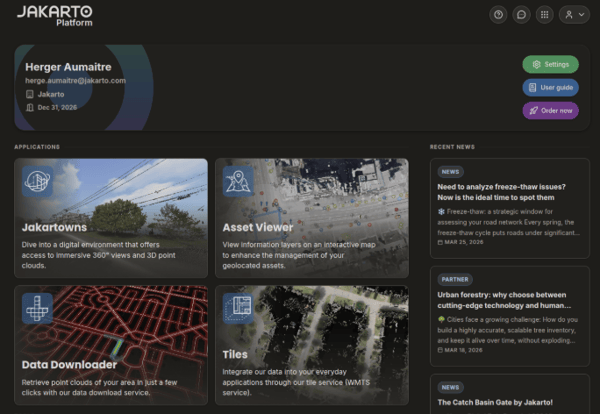Open the User guide button

point(550,87)
